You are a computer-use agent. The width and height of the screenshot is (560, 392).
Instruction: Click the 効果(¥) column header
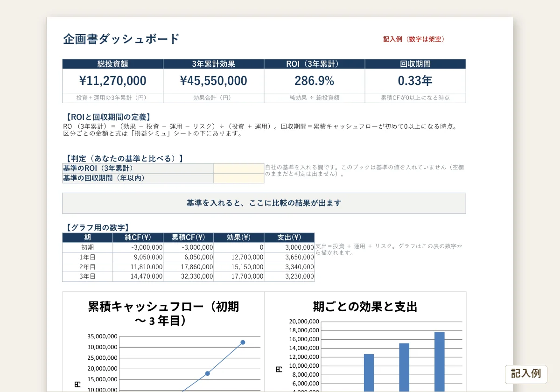point(239,238)
